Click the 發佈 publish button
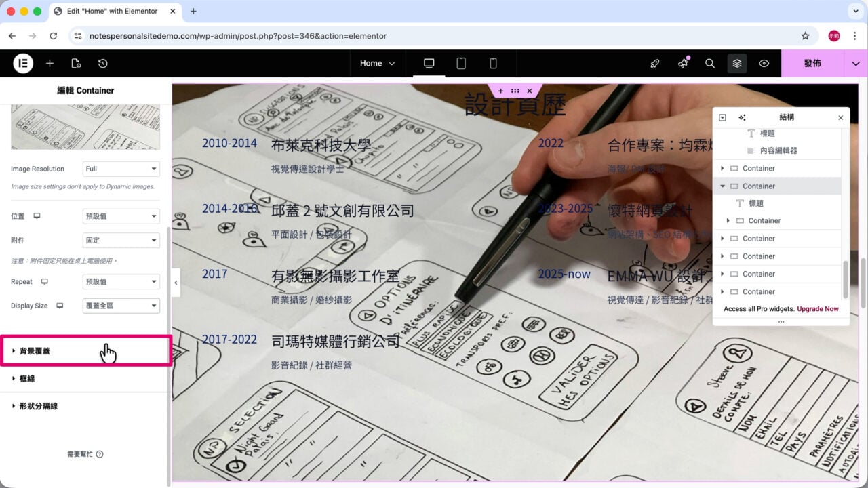Viewport: 868px width, 488px height. (812, 63)
